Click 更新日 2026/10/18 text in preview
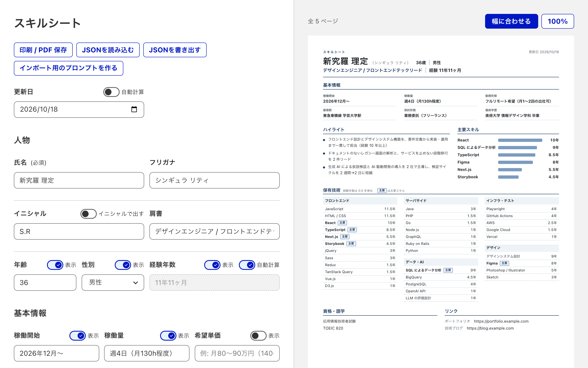Screen dimensions: 588x368 [x=544, y=52]
